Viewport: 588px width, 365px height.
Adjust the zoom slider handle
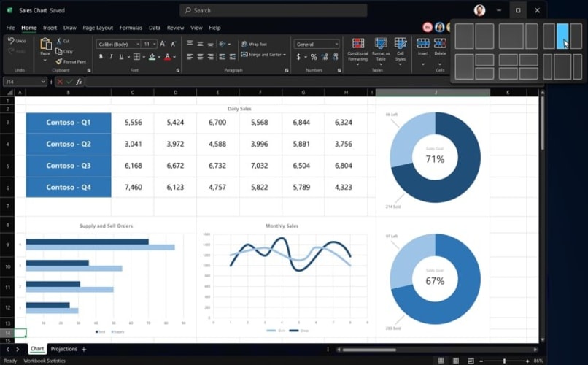pyautogui.click(x=504, y=361)
